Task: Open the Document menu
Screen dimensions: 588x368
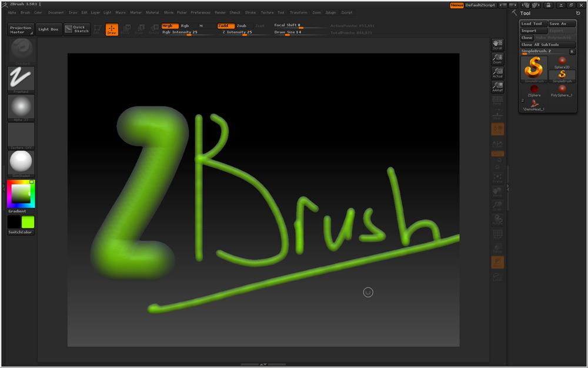Action: (55, 12)
